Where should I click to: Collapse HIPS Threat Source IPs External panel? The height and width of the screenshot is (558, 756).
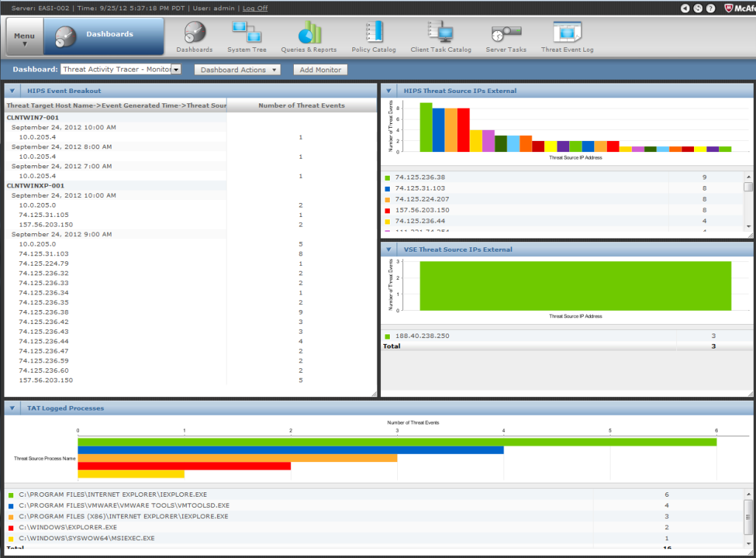click(389, 91)
